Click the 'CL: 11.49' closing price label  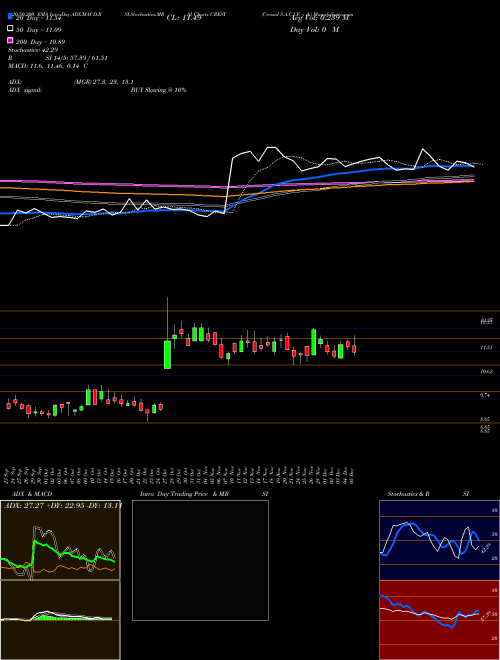(x=184, y=18)
